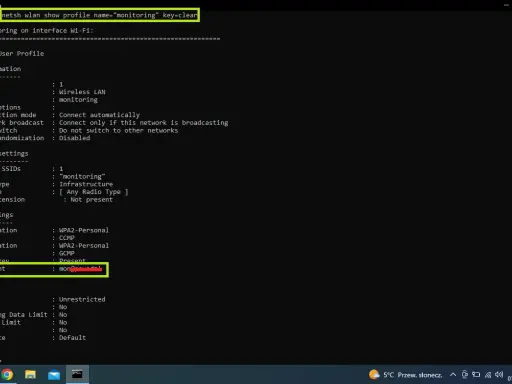512x384 pixels.
Task: Select the Command Prompt taskbar icon
Action: [77, 374]
